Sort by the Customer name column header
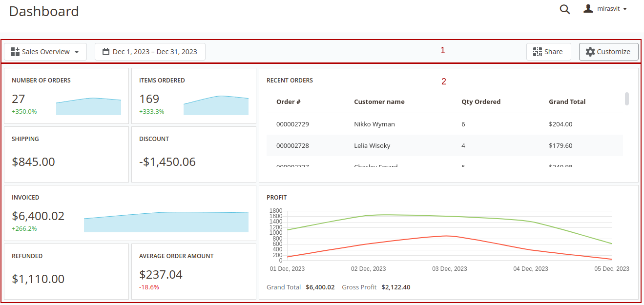The image size is (644, 305). tap(379, 102)
